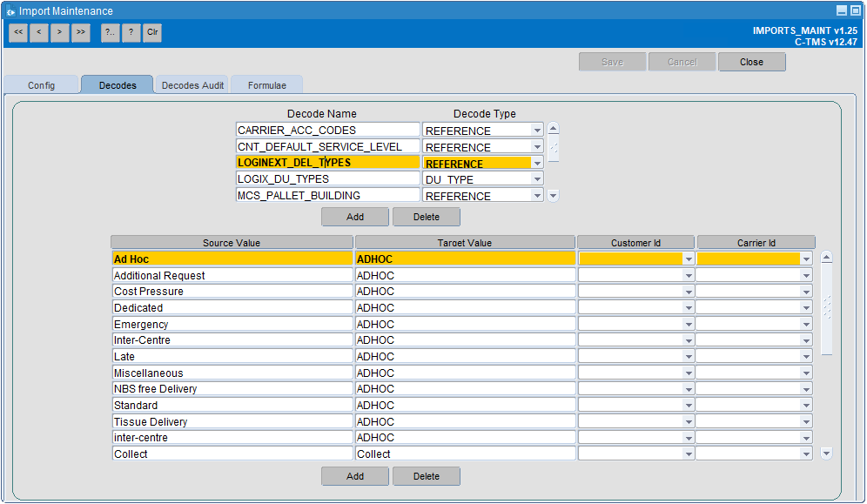Click the ?.. enter query toolbar button
This screenshot has height=504, width=867.
[x=110, y=32]
